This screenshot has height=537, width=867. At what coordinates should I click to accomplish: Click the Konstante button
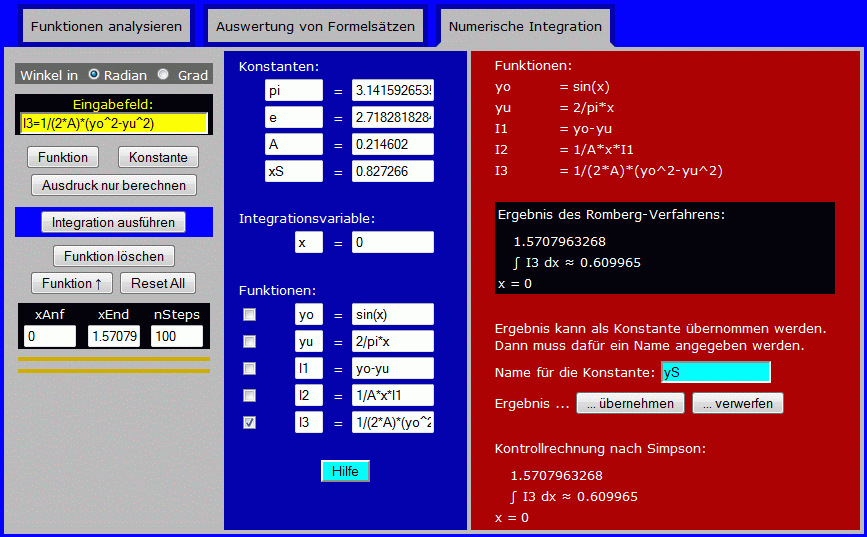[x=158, y=157]
